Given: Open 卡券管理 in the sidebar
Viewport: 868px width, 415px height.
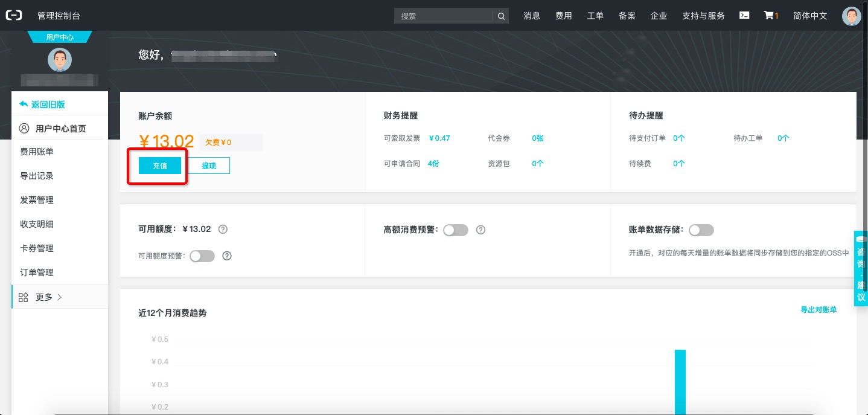Looking at the screenshot, I should pyautogui.click(x=37, y=248).
